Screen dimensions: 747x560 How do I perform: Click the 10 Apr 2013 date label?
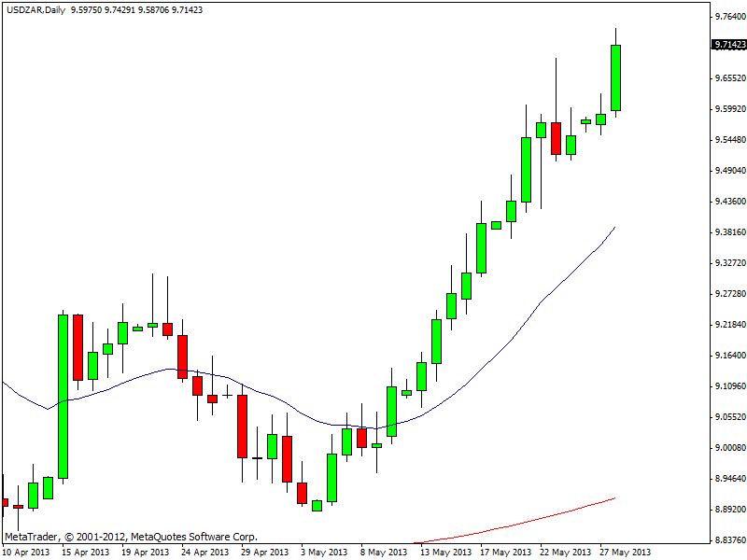point(25,552)
